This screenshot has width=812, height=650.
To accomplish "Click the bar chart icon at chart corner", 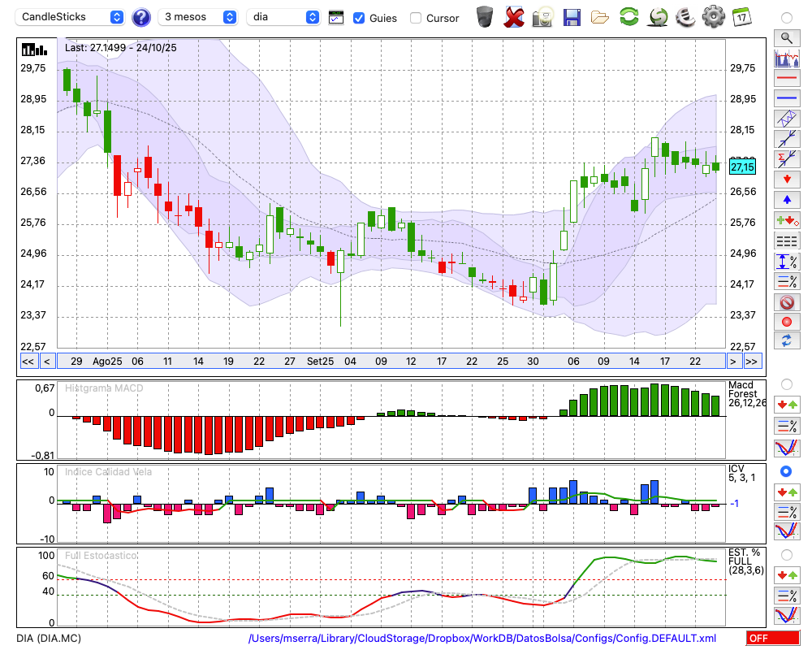I will (x=34, y=50).
